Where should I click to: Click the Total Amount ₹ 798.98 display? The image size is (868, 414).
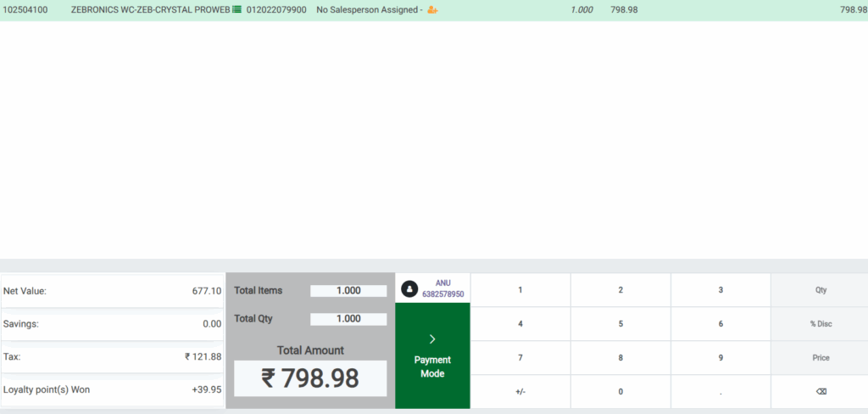310,378
